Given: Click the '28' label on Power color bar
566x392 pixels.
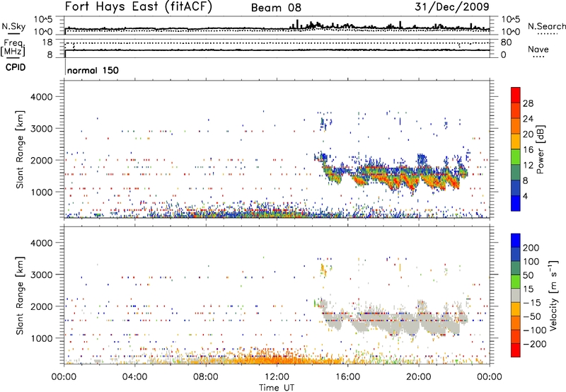Looking at the screenshot, I should tap(528, 103).
